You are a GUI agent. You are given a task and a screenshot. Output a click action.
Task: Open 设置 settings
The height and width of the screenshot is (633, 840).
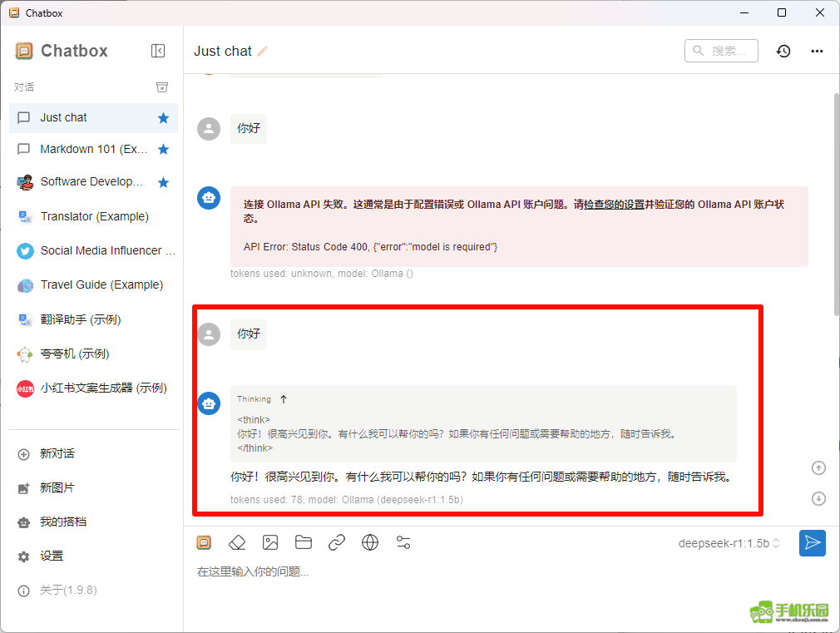pos(93,556)
